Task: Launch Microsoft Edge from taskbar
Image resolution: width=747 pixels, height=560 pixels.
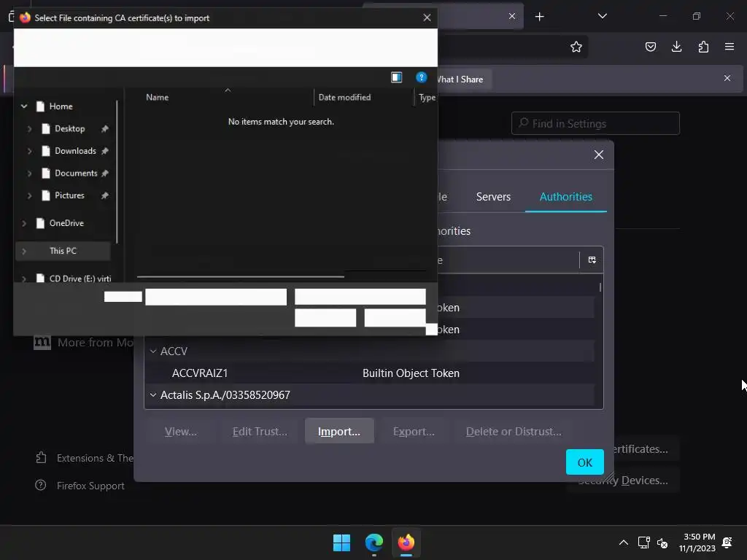Action: coord(374,542)
